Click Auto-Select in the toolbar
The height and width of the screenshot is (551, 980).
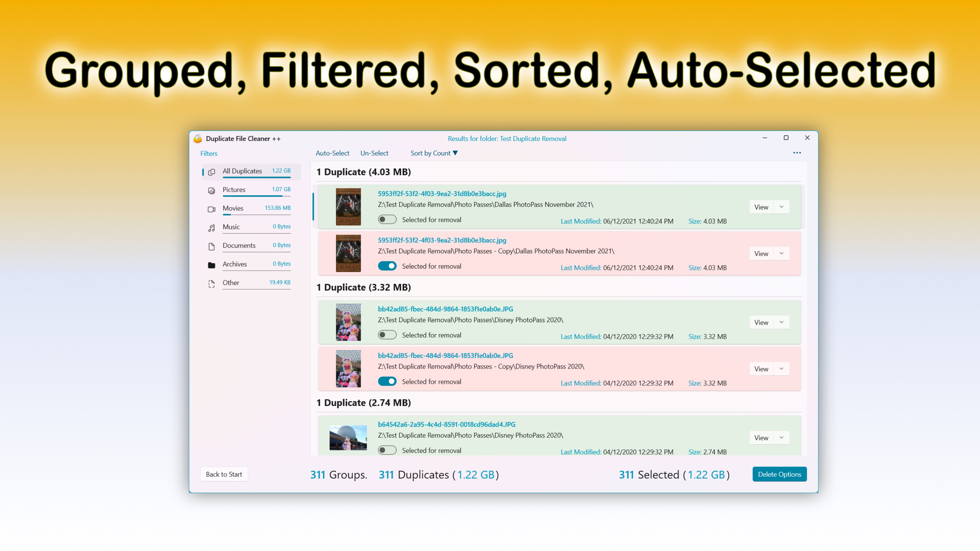tap(332, 153)
